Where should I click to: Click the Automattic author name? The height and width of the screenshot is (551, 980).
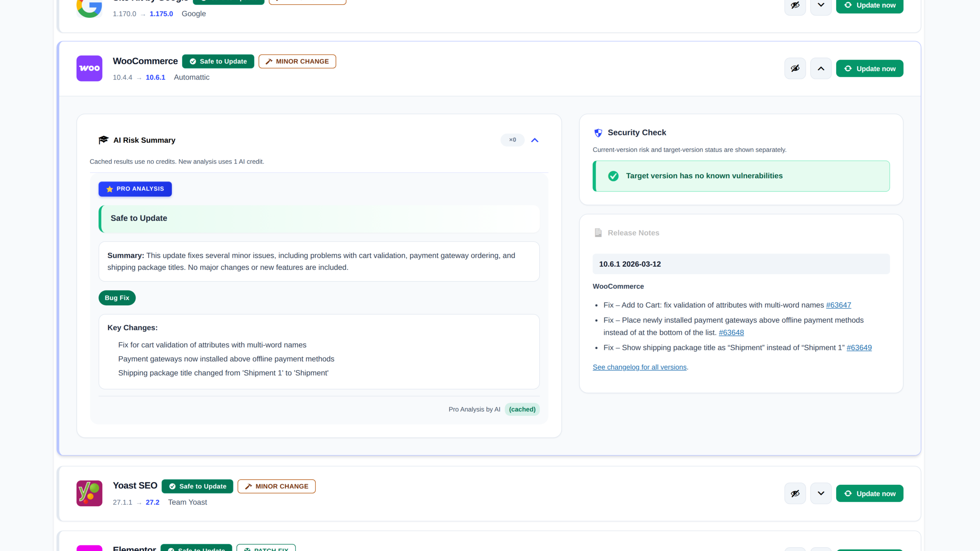(191, 77)
